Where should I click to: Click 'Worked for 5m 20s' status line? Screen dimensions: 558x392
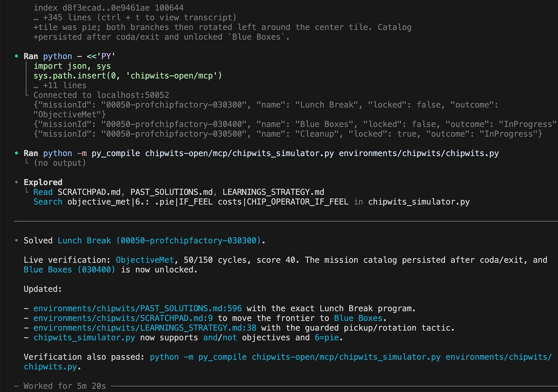pyautogui.click(x=65, y=386)
